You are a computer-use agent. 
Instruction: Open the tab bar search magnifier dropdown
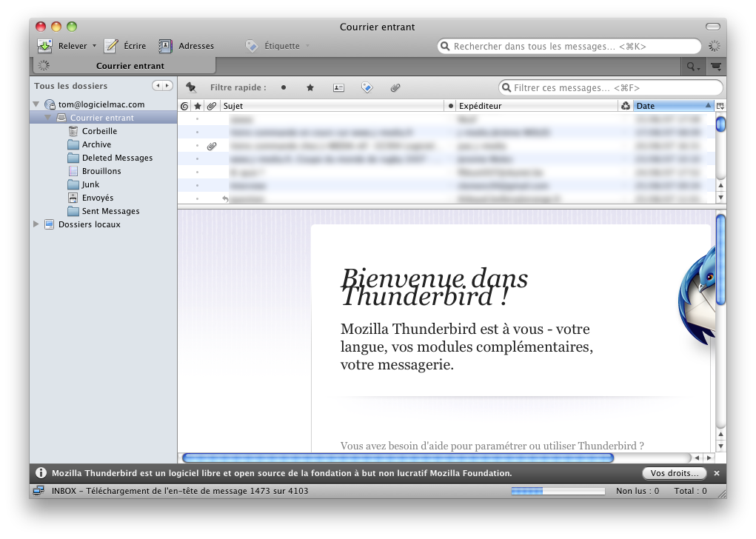coord(693,67)
